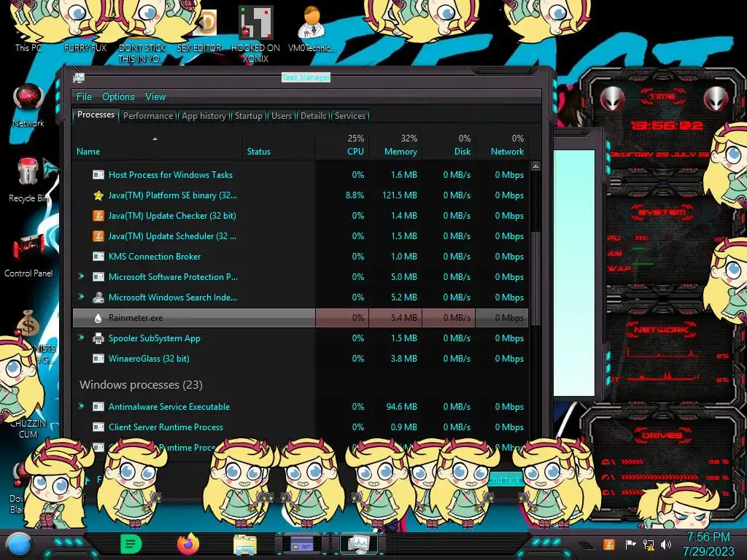Image resolution: width=747 pixels, height=560 pixels.
Task: Click the Antimalware Service Executable icon
Action: (98, 407)
